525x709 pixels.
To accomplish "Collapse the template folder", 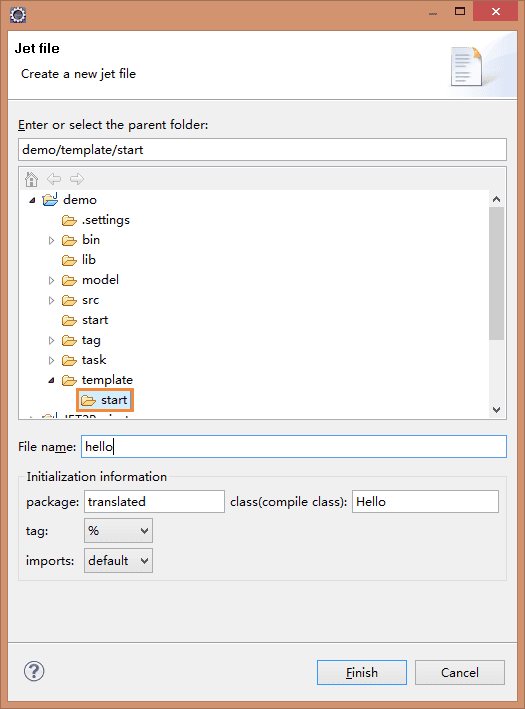I will click(x=51, y=380).
